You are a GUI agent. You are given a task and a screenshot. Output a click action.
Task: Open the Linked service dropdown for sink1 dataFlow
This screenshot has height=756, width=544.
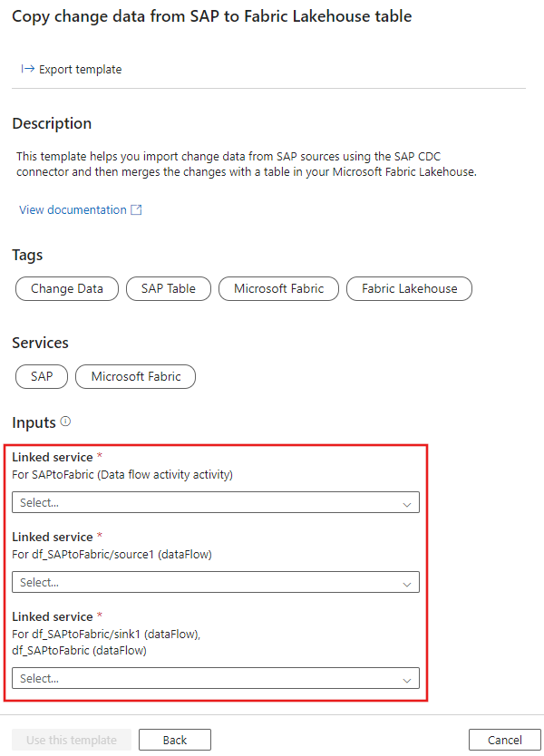click(216, 678)
